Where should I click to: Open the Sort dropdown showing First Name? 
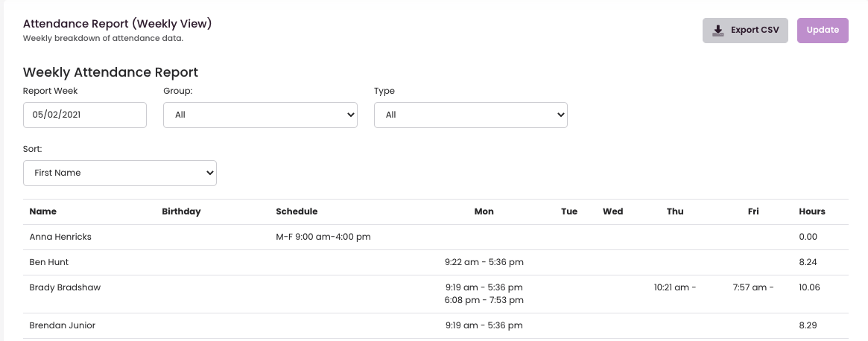point(119,173)
